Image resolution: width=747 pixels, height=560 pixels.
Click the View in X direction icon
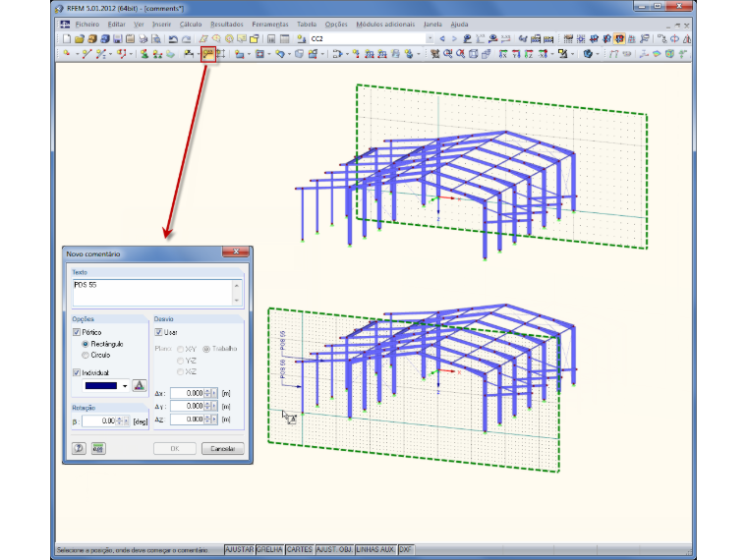tap(503, 54)
